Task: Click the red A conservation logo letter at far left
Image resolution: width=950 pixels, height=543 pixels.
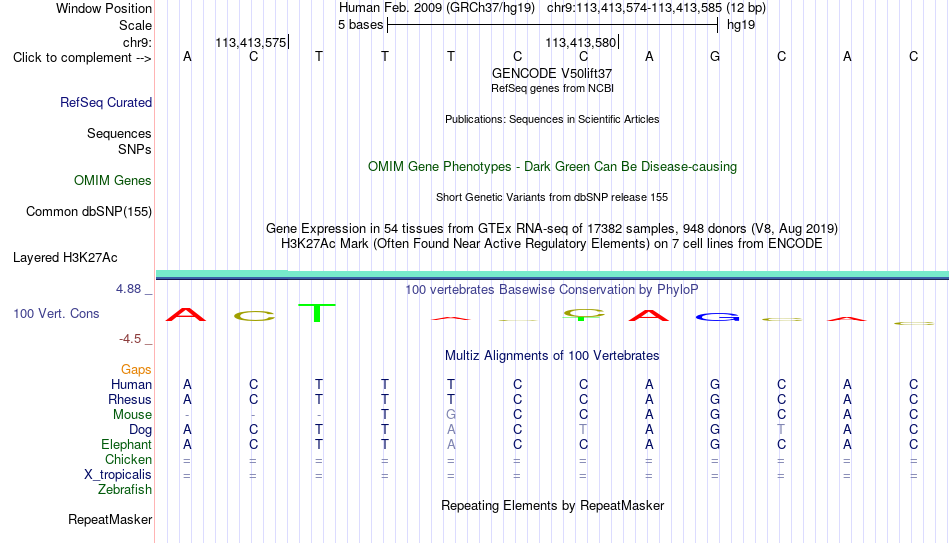Action: pos(186,315)
